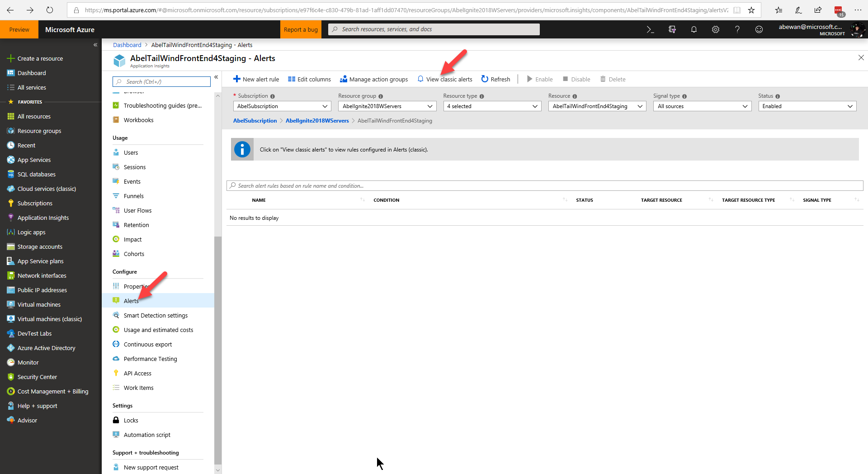This screenshot has height=474, width=868.
Task: Open the Subscription dropdown
Action: pos(282,106)
